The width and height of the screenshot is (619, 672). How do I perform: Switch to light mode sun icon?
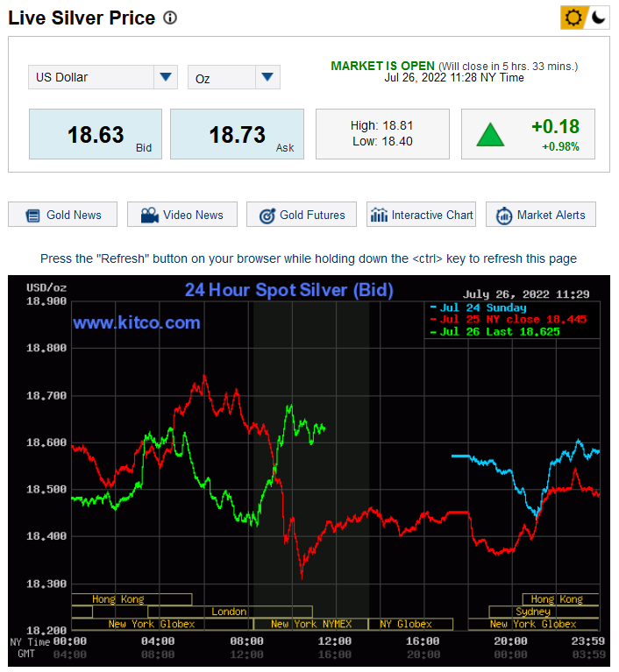pos(573,18)
